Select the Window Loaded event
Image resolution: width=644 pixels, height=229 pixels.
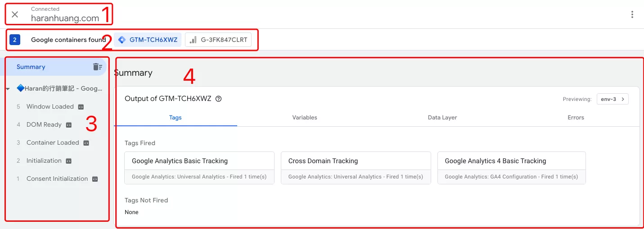(50, 106)
